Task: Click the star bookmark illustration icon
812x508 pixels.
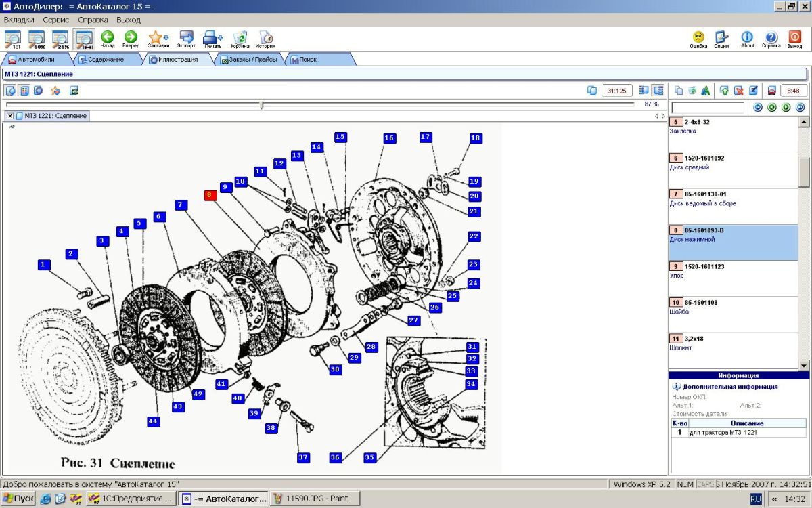Action: [55, 90]
